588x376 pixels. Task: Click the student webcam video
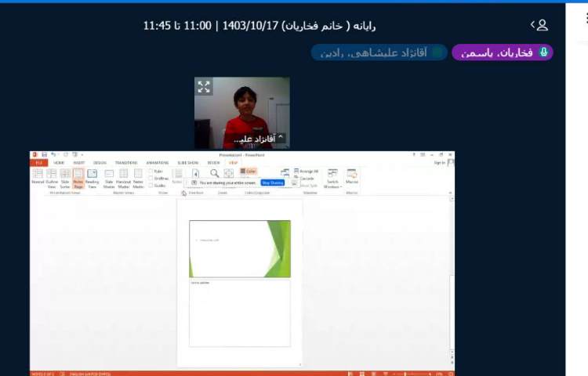coord(242,113)
